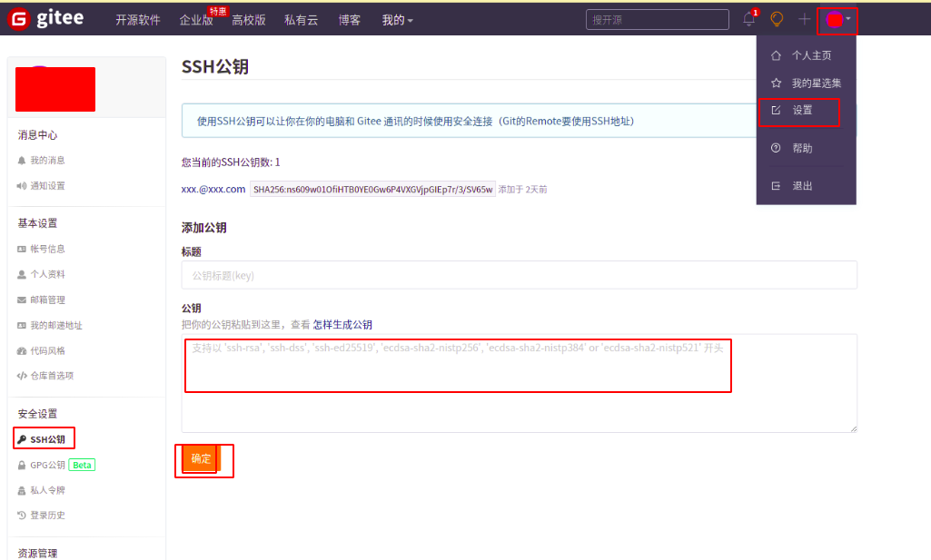Open 登录历史 via its icon
Image resolution: width=931 pixels, height=560 pixels.
coord(20,516)
